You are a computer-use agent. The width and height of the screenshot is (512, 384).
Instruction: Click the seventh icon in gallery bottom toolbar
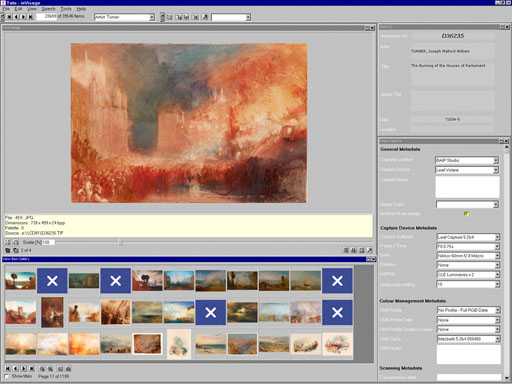pyautogui.click(x=60, y=369)
